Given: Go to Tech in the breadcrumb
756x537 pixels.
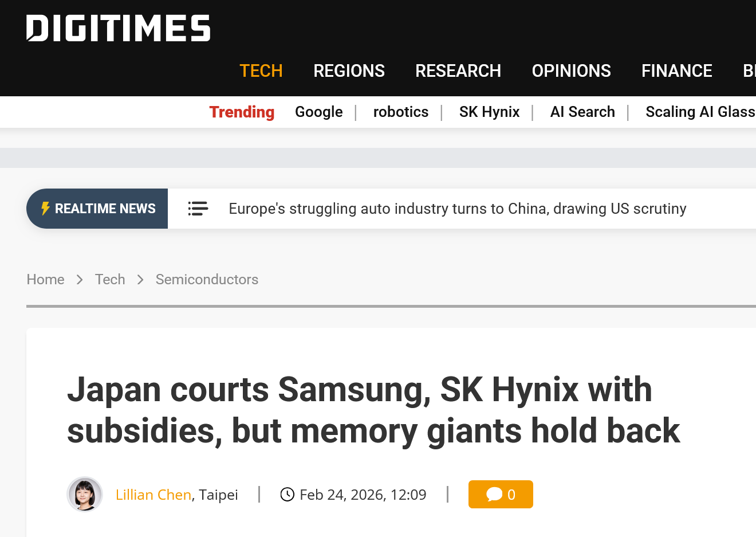Looking at the screenshot, I should 110,279.
